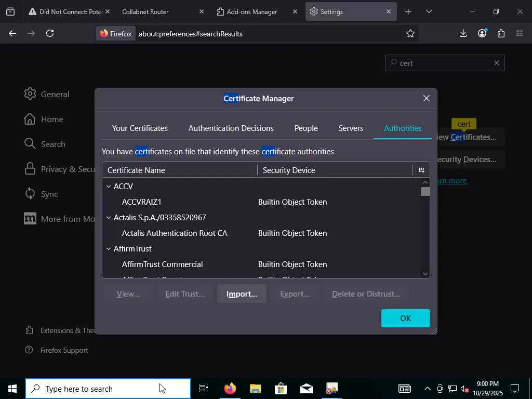532x399 pixels.
Task: Switch to the Add-ons Manager browser tab
Action: [252, 11]
